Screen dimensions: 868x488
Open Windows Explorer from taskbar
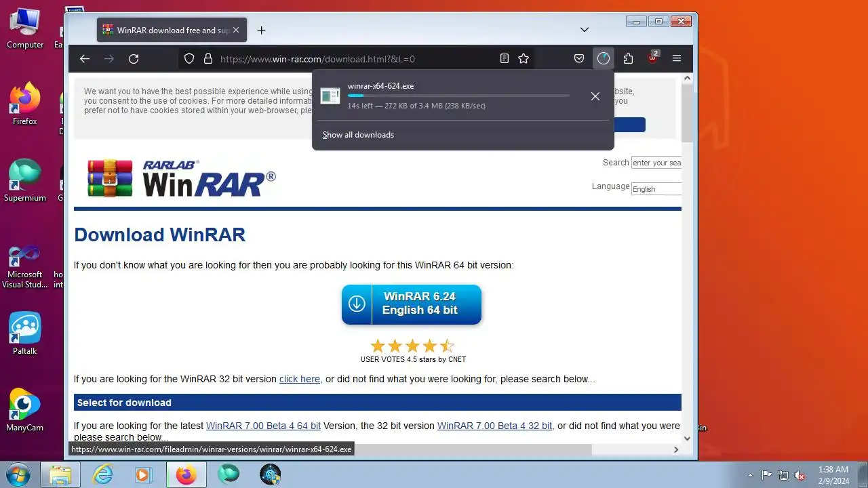60,474
